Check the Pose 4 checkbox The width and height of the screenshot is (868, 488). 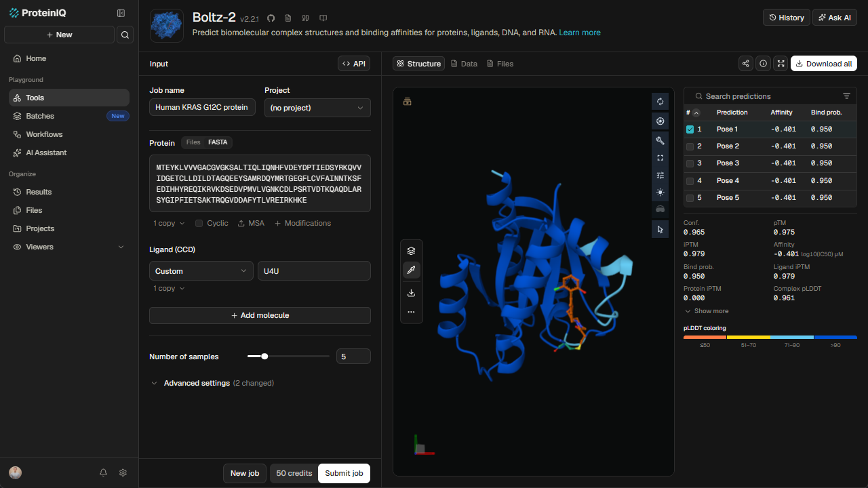point(690,181)
